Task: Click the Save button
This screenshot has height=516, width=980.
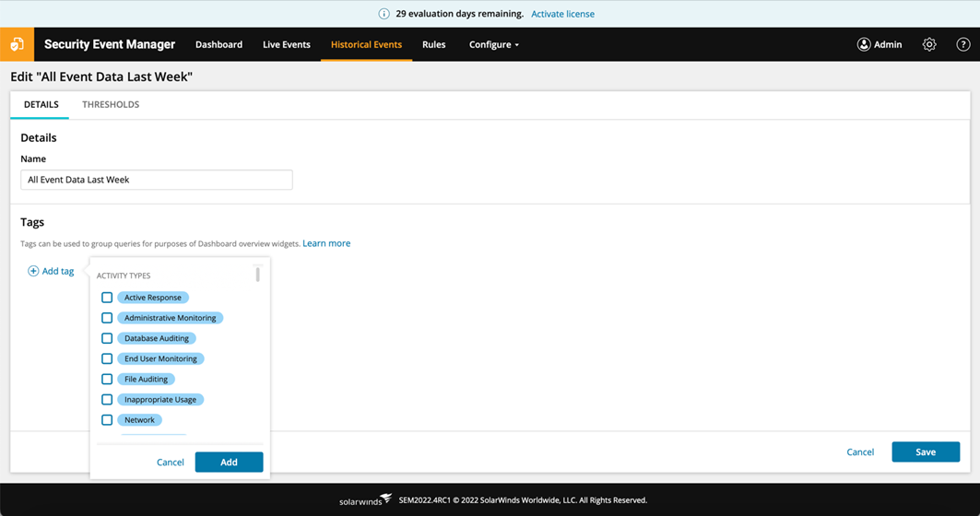Action: 926,451
